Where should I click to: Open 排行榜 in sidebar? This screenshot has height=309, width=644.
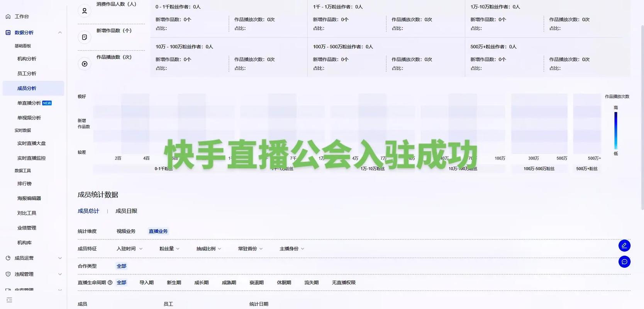coord(24,184)
